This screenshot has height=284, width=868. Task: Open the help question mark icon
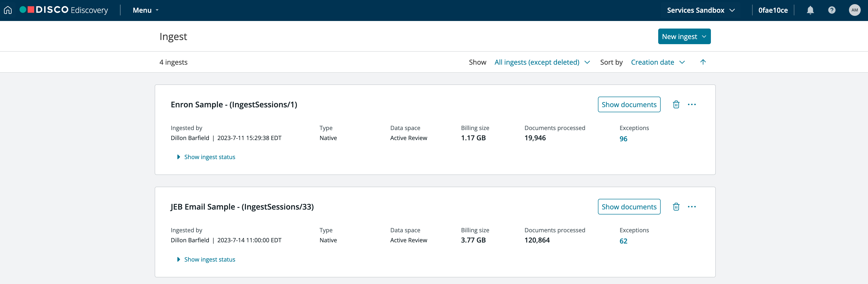[x=832, y=10]
